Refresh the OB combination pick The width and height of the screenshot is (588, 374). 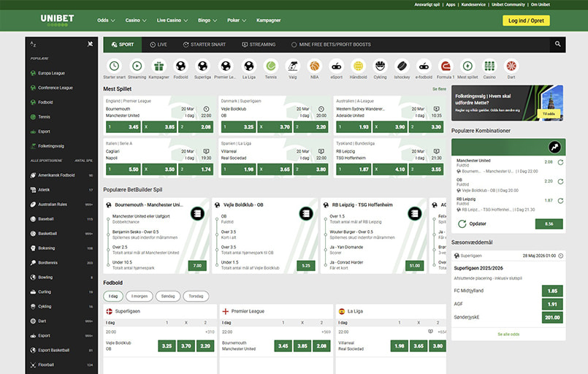click(561, 182)
